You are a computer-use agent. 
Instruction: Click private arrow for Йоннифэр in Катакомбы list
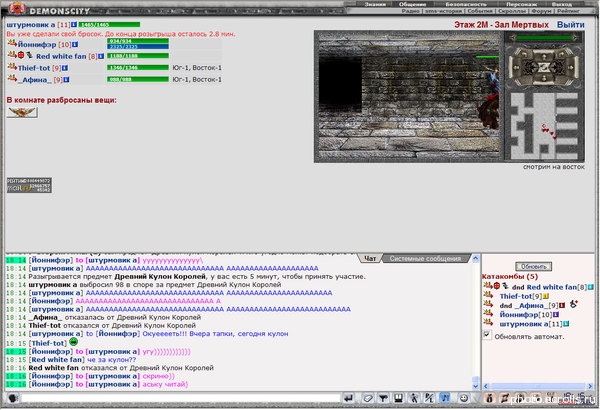point(488,313)
